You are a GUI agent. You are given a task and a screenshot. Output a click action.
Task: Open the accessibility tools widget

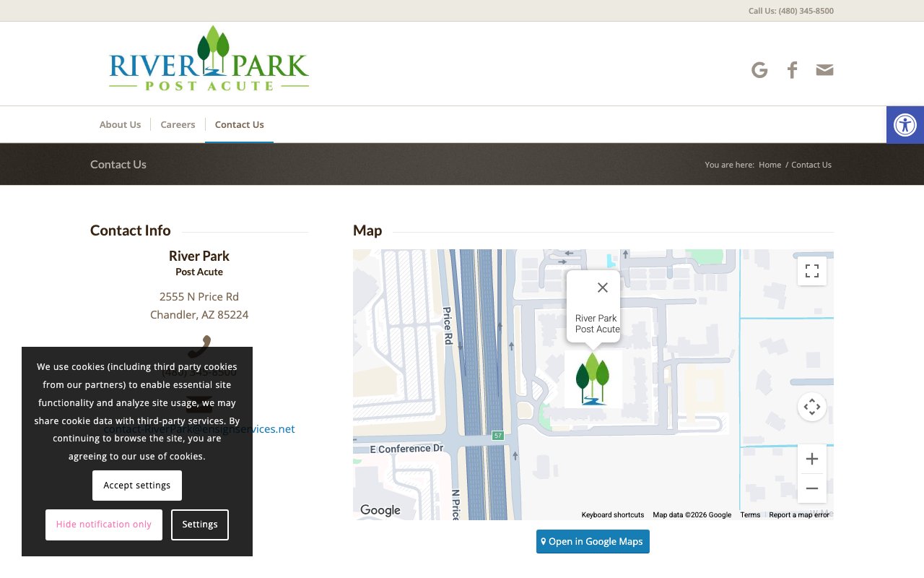(x=905, y=125)
